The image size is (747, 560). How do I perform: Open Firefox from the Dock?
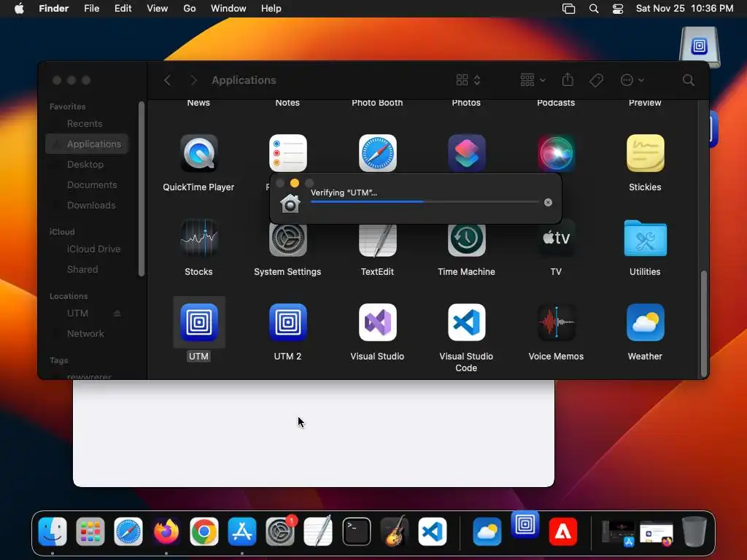click(x=166, y=531)
